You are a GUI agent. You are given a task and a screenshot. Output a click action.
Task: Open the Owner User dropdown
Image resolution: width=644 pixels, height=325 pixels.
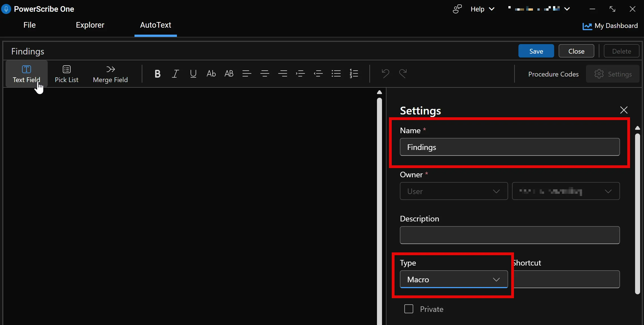tap(454, 191)
